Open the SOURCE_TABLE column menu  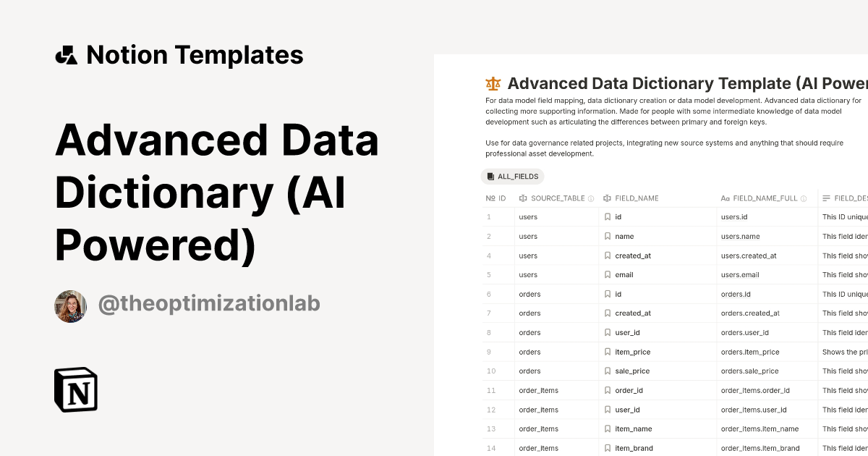(x=557, y=198)
